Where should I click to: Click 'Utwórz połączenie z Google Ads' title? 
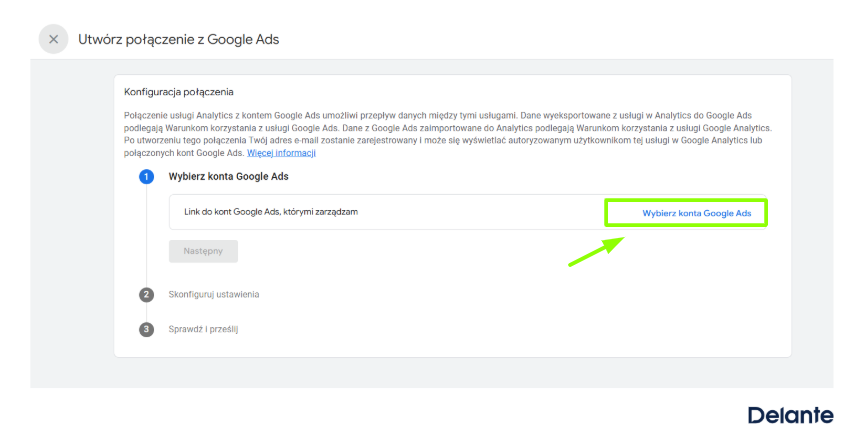(179, 40)
